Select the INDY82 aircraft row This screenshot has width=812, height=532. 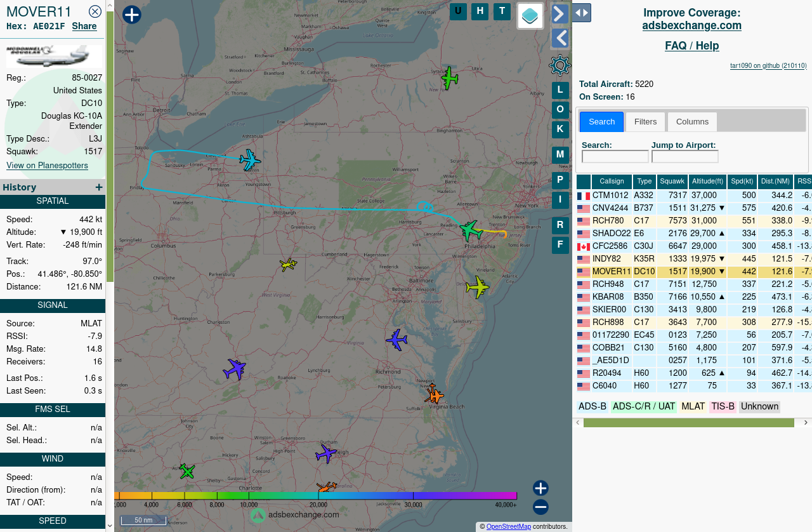point(694,259)
